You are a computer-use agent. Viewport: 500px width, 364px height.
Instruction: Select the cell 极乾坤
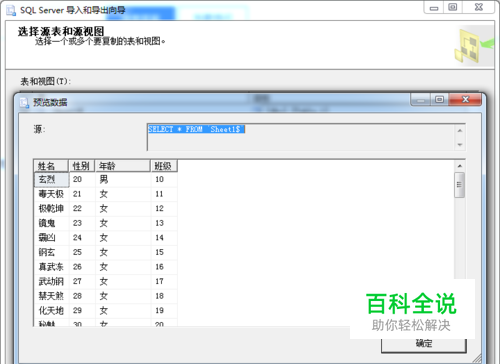[x=51, y=209]
